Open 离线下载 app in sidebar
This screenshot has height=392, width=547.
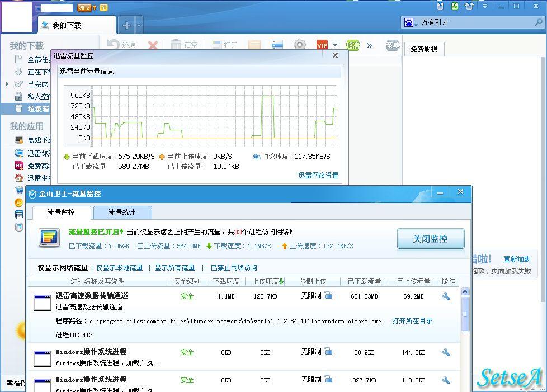(x=33, y=140)
